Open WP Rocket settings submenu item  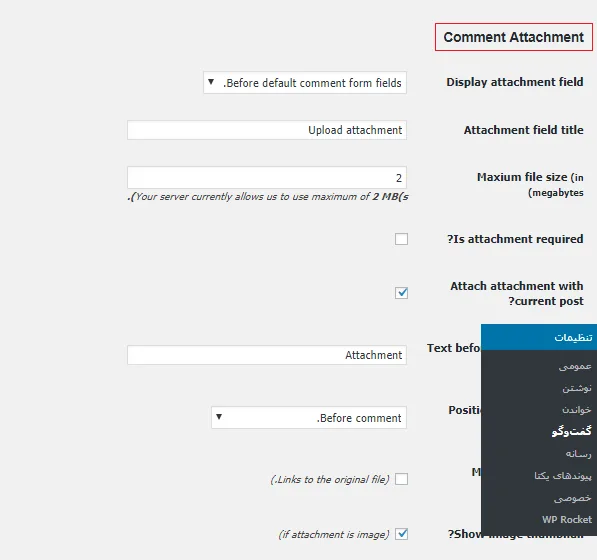tap(567, 520)
